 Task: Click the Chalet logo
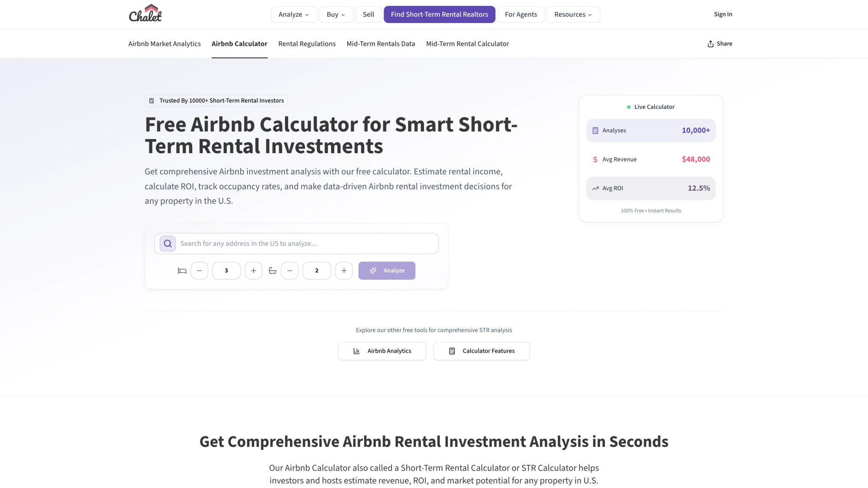145,13
